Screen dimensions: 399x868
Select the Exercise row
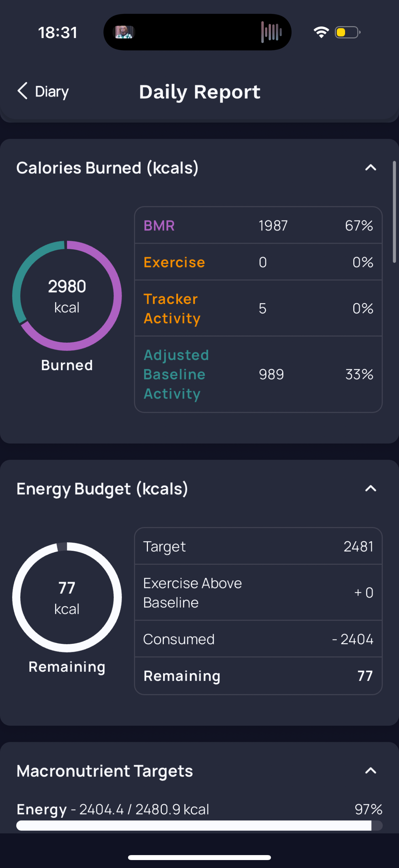[x=258, y=262]
